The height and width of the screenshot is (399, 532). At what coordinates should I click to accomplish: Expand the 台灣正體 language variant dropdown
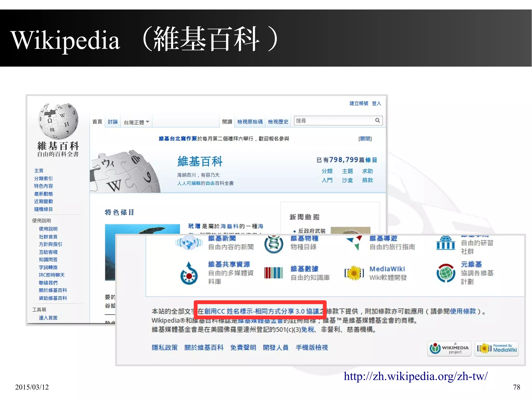[136, 122]
